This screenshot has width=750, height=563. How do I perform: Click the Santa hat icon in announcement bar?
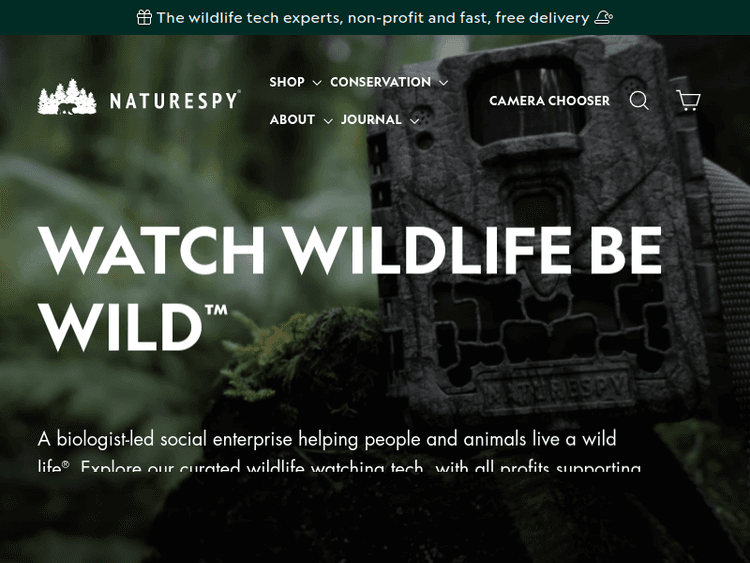[x=604, y=18]
